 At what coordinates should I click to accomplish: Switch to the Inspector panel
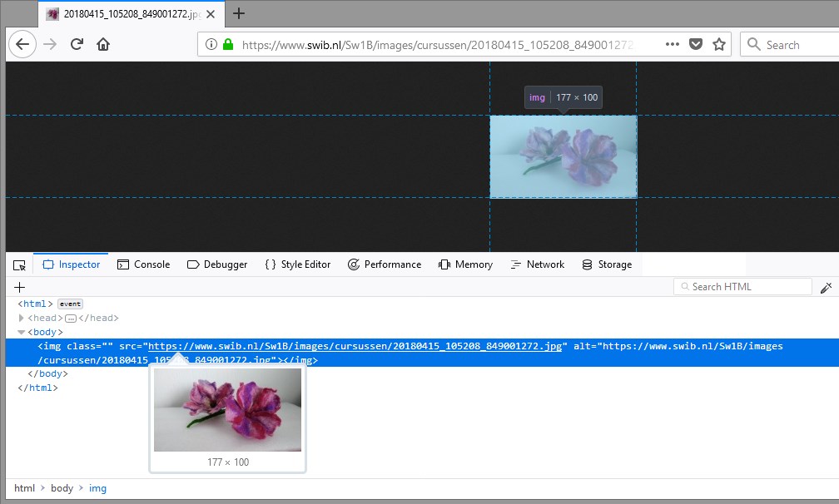pyautogui.click(x=72, y=264)
